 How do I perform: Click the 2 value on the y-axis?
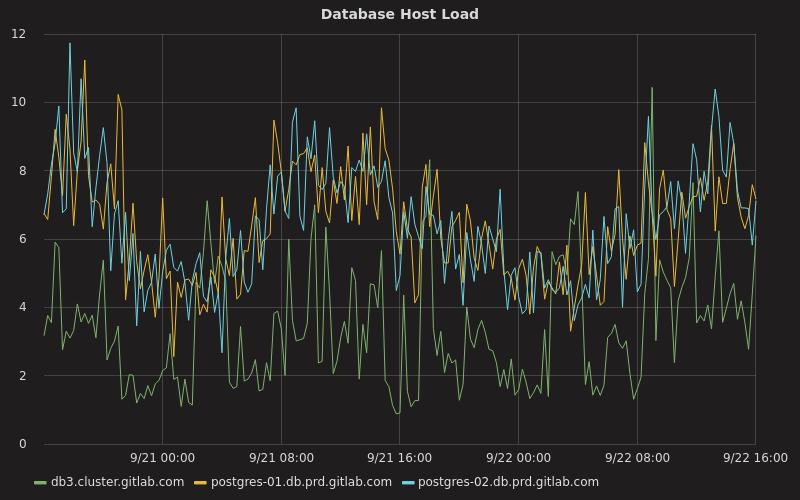tap(23, 376)
